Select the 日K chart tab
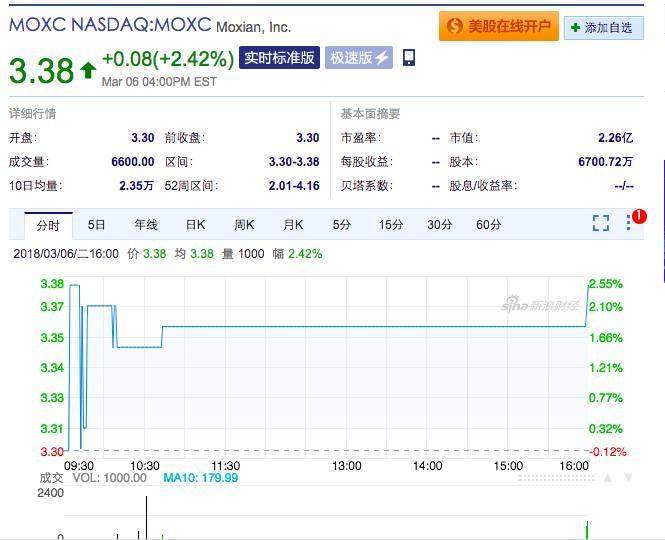665x540 pixels. coord(196,224)
